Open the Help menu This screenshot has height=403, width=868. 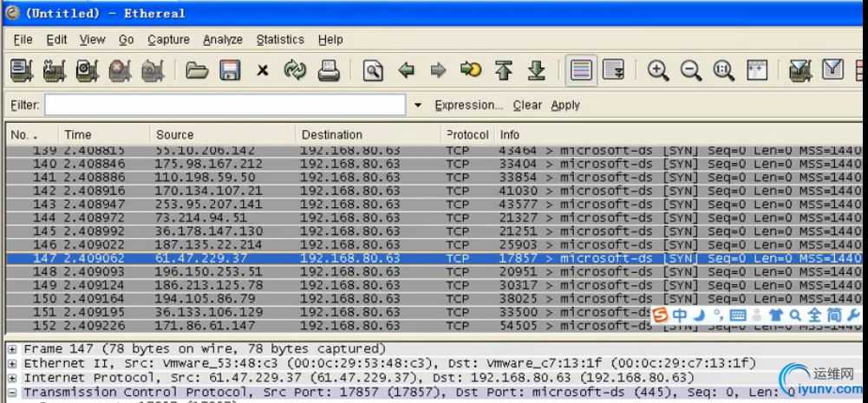coord(330,40)
